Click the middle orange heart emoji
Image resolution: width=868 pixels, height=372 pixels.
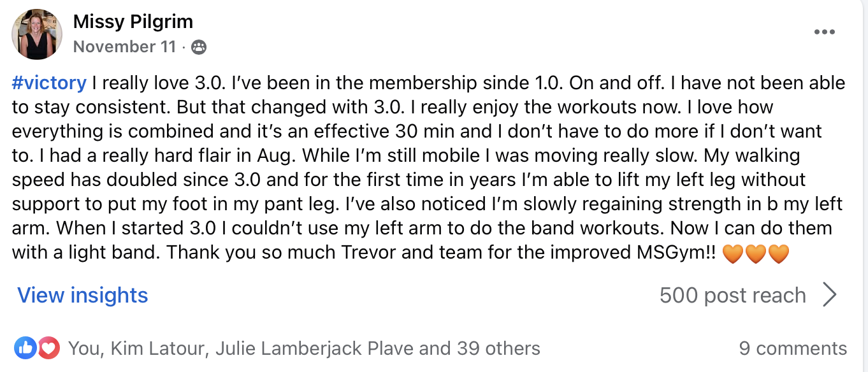756,253
